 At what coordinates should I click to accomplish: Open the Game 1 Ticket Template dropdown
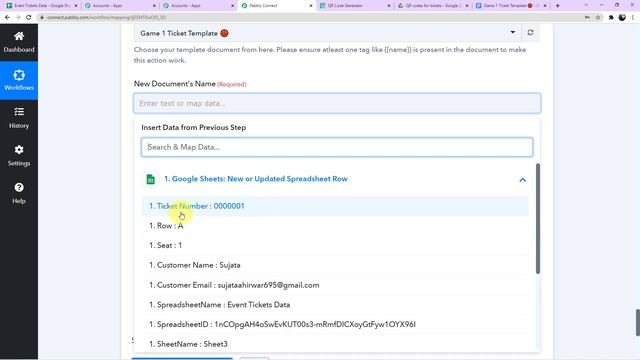pyautogui.click(x=327, y=33)
